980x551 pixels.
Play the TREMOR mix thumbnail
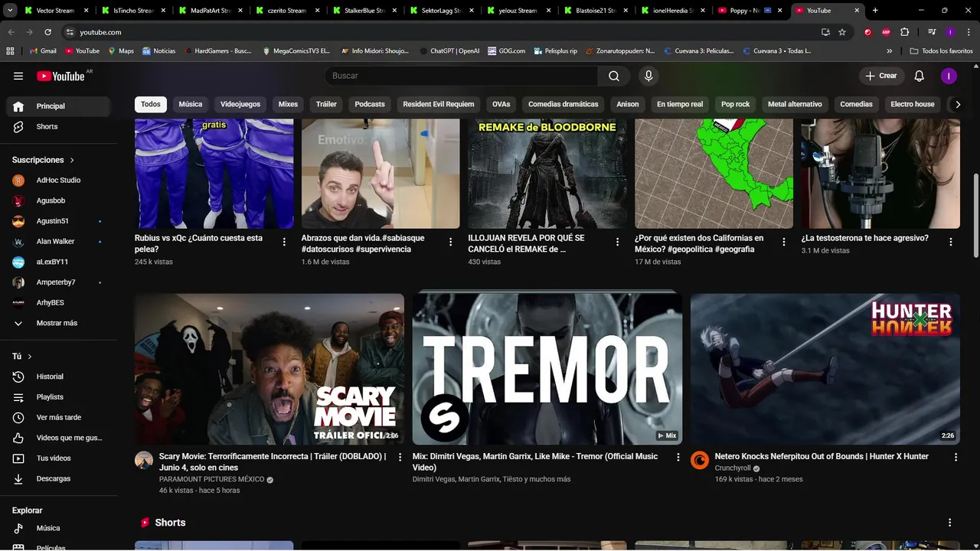pos(547,369)
